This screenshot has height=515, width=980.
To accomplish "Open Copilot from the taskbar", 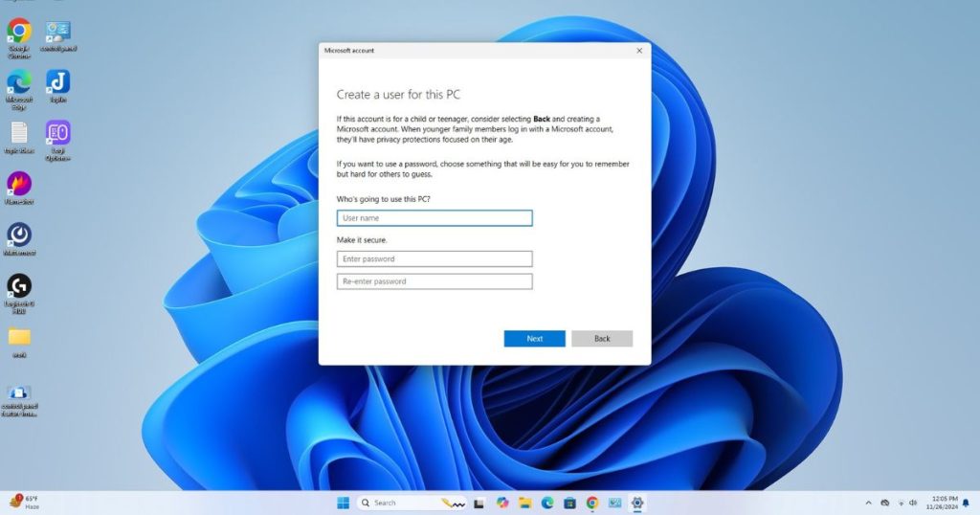I will coord(502,503).
